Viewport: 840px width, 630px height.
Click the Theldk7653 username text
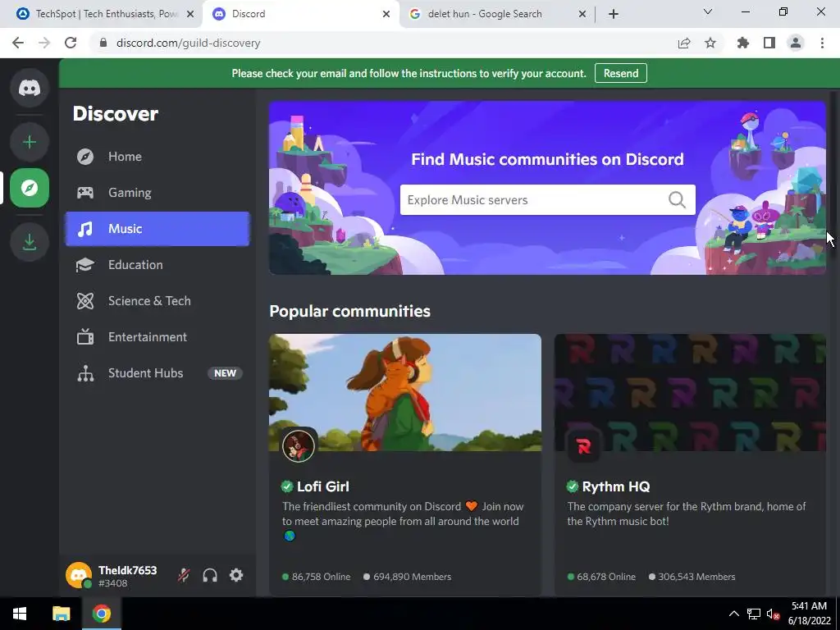tap(127, 570)
